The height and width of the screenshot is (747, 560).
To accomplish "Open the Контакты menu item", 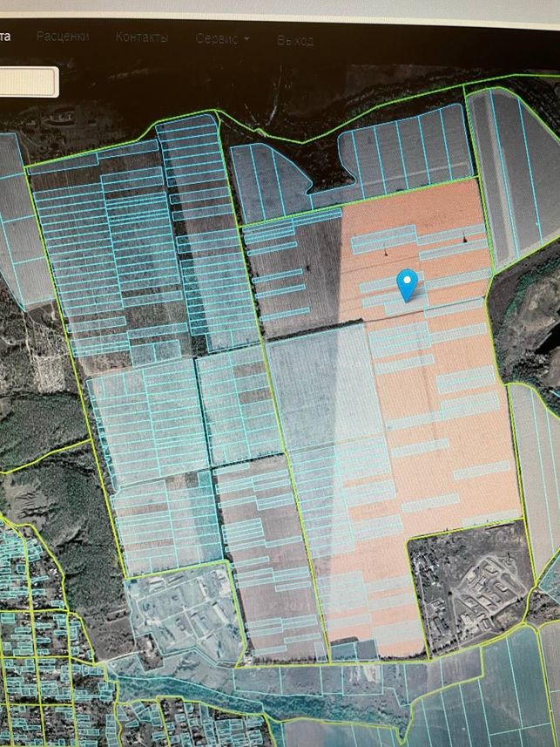I will click(142, 37).
